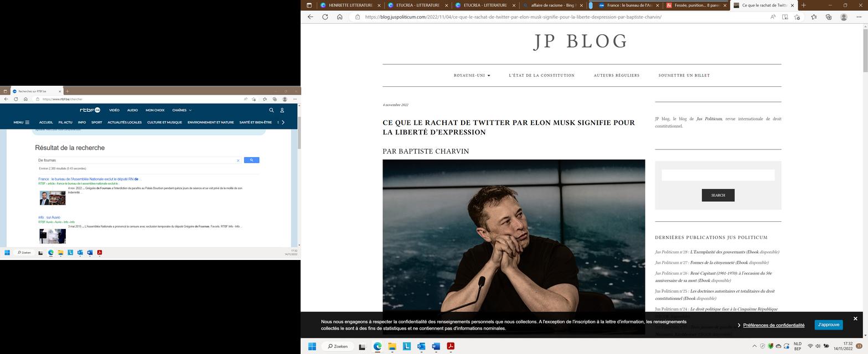Open Task View on main taskbar
This screenshot has height=354, width=868.
tap(362, 346)
